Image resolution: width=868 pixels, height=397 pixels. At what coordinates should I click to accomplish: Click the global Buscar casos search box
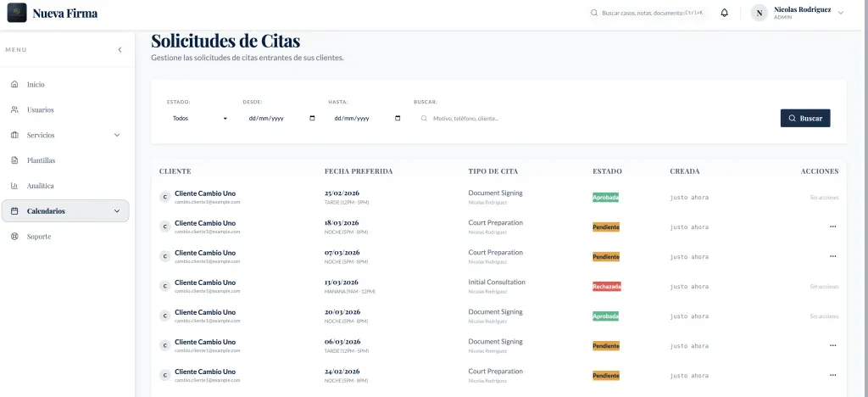648,13
